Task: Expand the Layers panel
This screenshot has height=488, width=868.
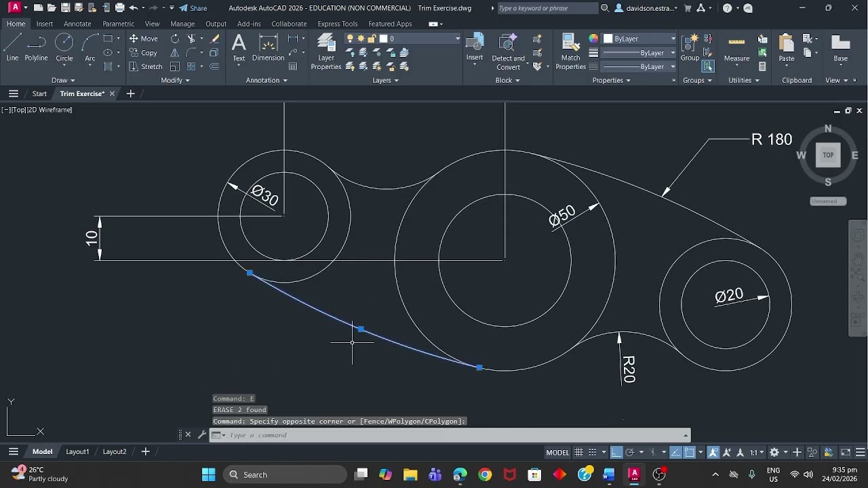Action: click(385, 80)
